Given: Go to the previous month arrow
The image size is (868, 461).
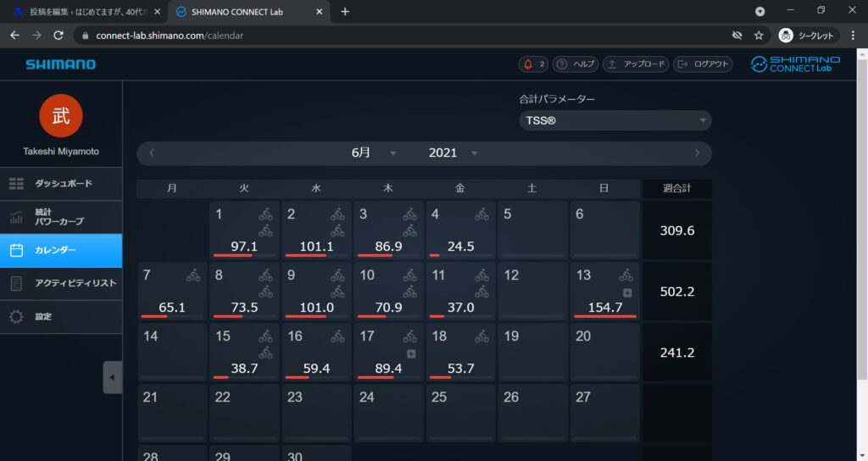Looking at the screenshot, I should pyautogui.click(x=152, y=153).
